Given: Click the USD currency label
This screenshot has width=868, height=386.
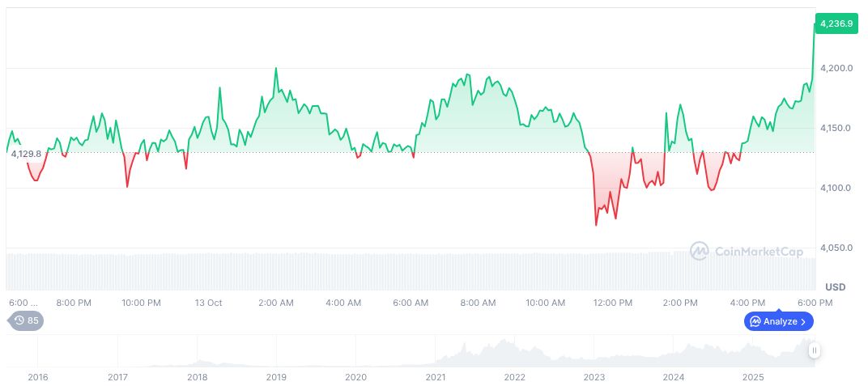Looking at the screenshot, I should pyautogui.click(x=835, y=287).
